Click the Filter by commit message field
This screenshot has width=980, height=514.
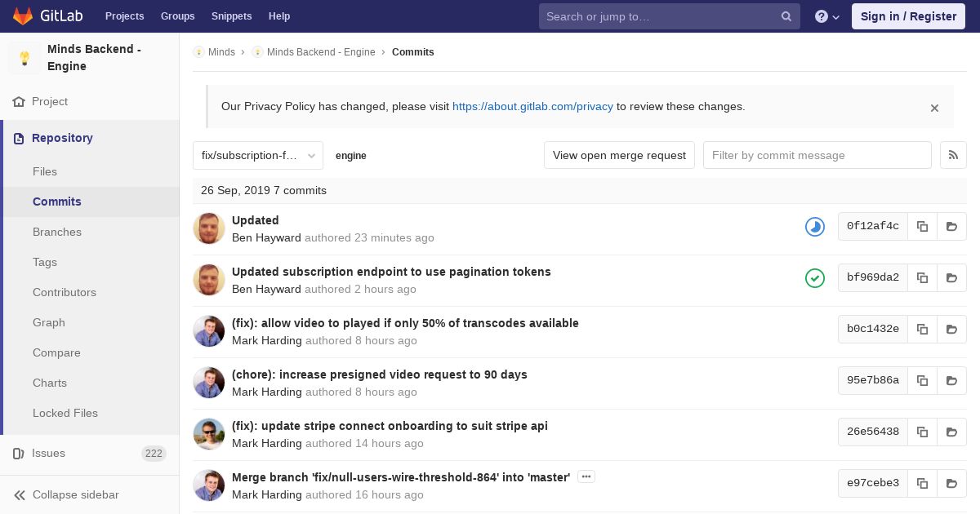click(x=817, y=155)
